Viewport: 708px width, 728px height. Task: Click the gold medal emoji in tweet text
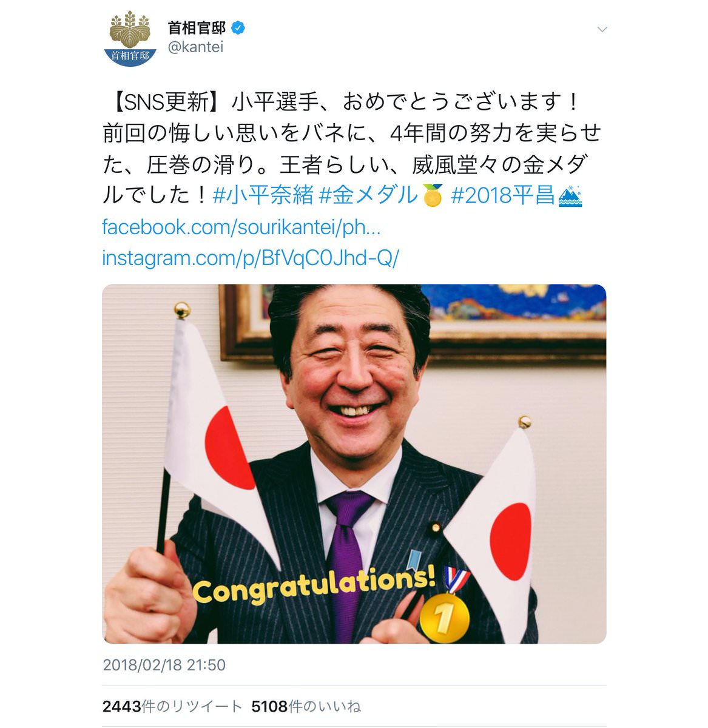pyautogui.click(x=433, y=195)
